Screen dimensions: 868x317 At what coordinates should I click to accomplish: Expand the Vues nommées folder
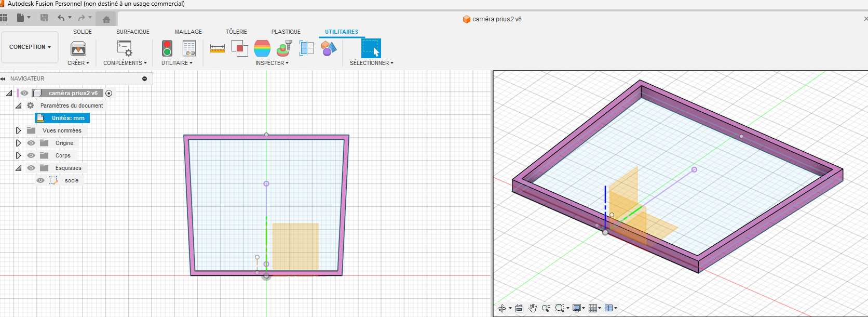click(18, 130)
